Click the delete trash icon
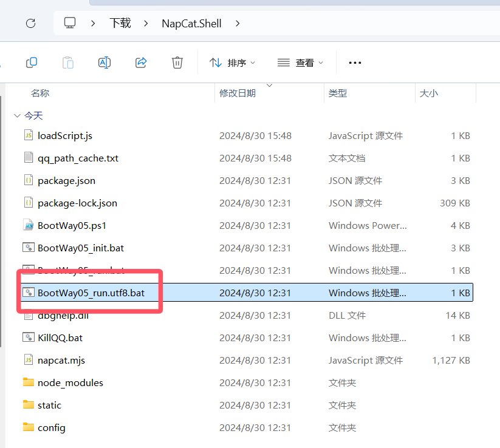 coord(177,63)
